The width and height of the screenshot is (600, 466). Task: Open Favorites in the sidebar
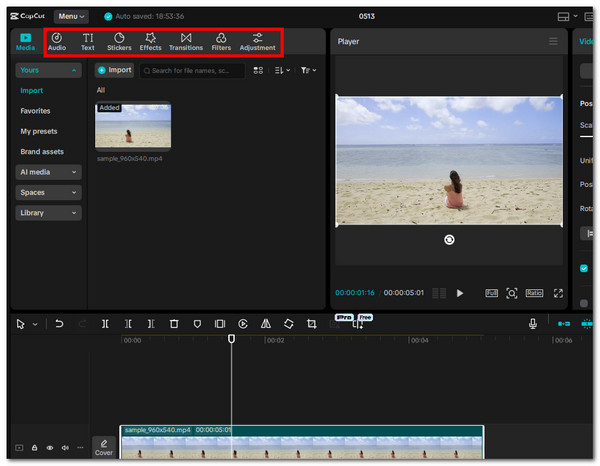pos(35,111)
